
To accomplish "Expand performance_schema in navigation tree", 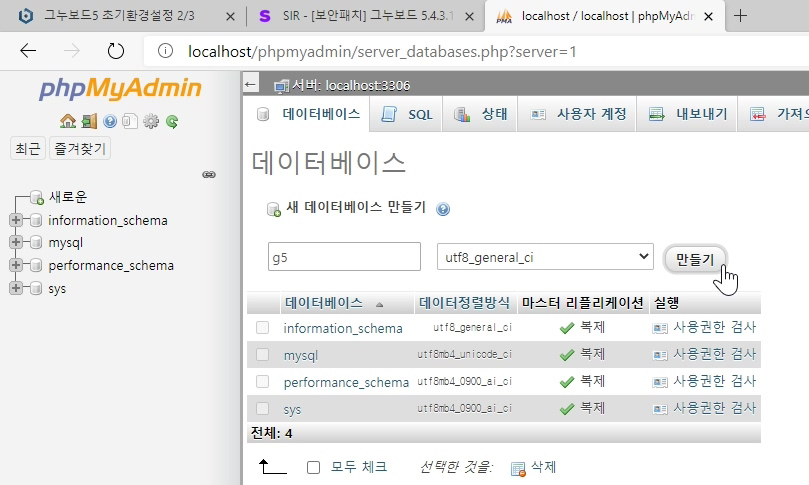I will pos(15,265).
